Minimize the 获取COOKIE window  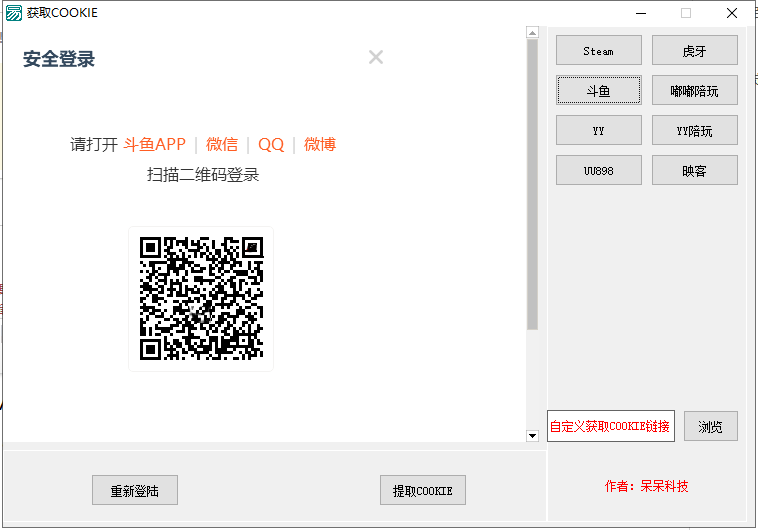point(641,13)
